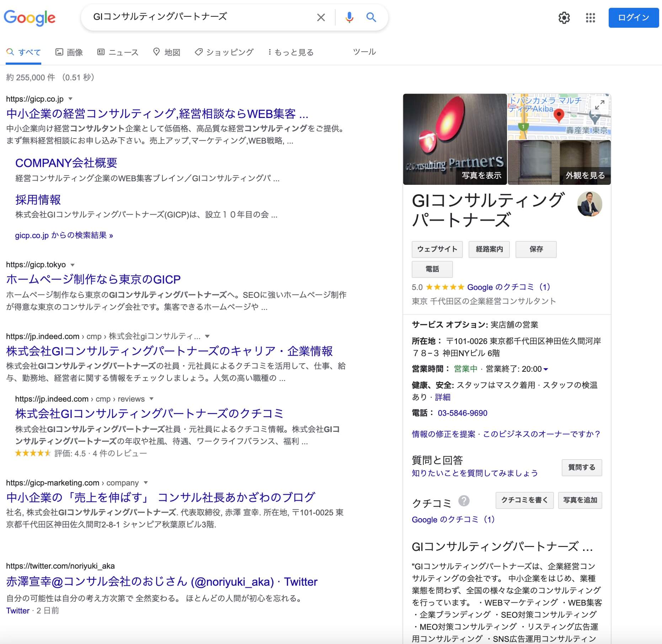Click the blue magnifier search icon
Screen dimensions: 662x644
(371, 17)
